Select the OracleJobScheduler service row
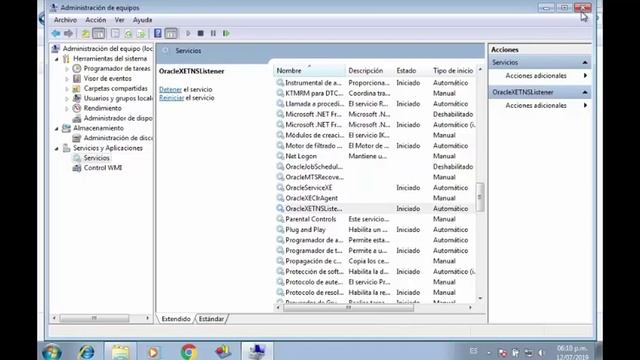The height and width of the screenshot is (360, 640). [375, 167]
